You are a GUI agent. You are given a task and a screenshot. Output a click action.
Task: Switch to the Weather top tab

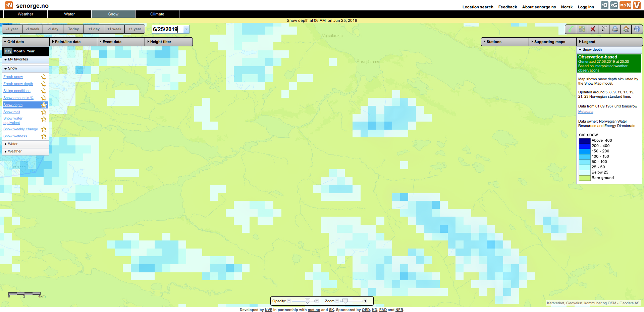[25, 14]
